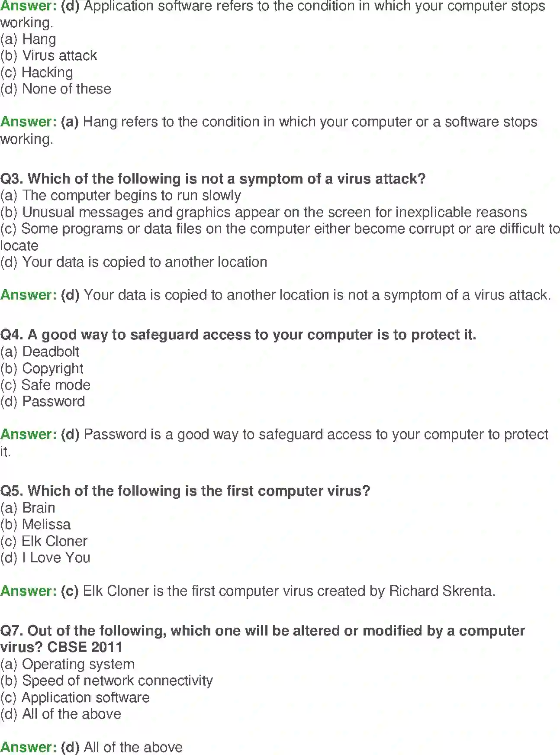Click option (c) Safe mode

coord(45,385)
